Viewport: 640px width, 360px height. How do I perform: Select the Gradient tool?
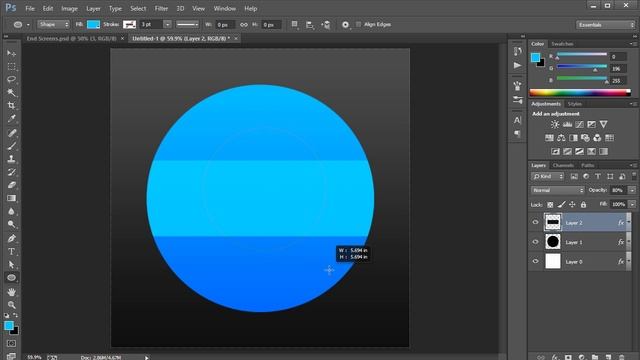(x=11, y=198)
